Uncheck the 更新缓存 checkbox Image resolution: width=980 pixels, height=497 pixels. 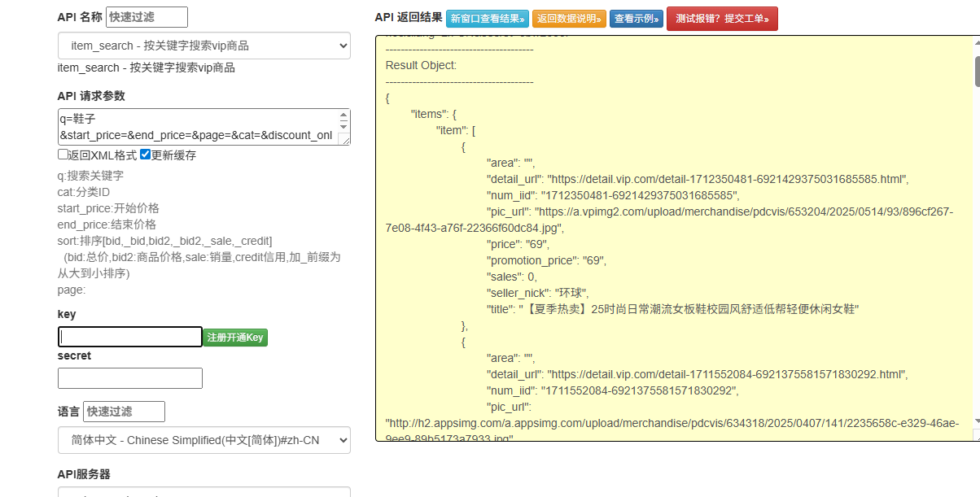click(145, 155)
